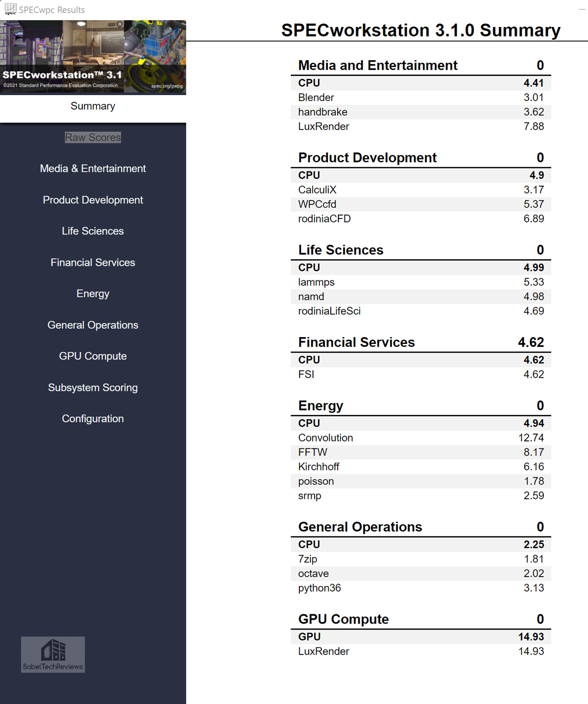This screenshot has width=588, height=704.
Task: Open the Financial Services sidebar tab
Action: coord(93,263)
